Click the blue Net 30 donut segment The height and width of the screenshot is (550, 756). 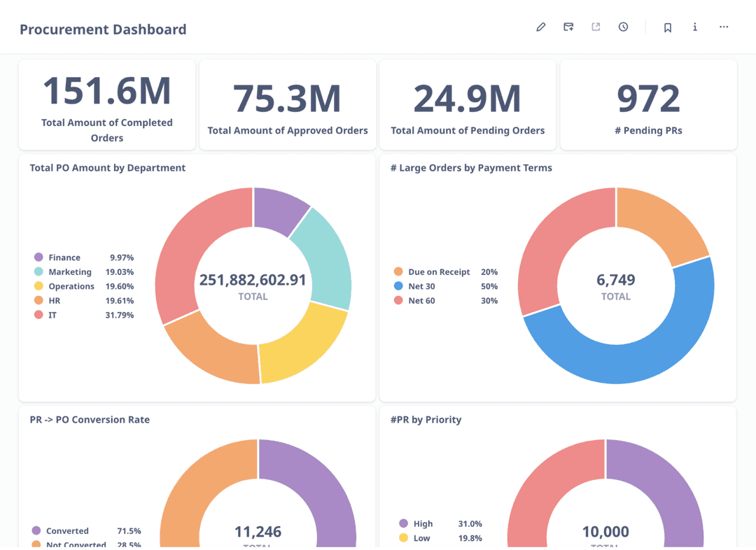point(616,357)
